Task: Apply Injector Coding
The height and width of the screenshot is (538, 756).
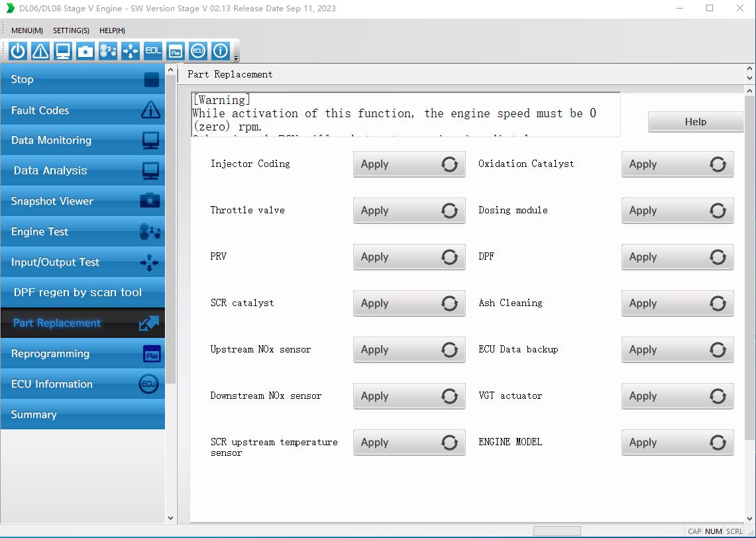Action: click(x=409, y=164)
